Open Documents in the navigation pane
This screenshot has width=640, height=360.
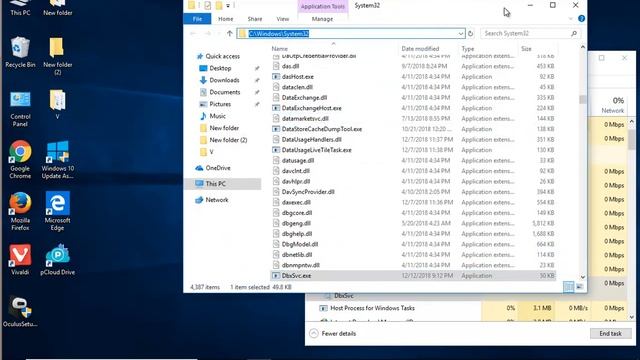tap(224, 92)
